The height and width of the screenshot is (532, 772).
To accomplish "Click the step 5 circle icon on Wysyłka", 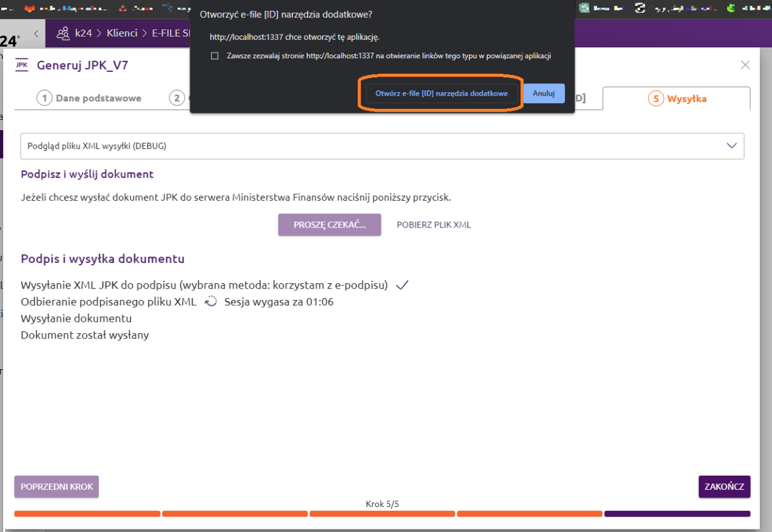I will tap(655, 98).
